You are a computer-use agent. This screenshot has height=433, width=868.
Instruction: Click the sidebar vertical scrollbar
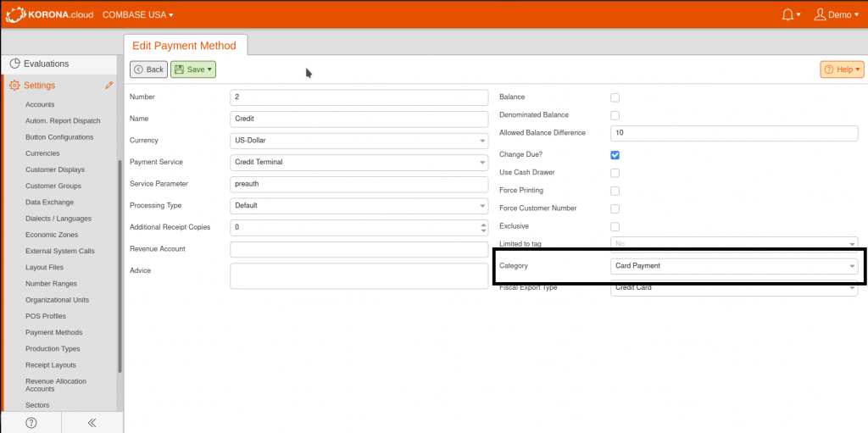120,266
